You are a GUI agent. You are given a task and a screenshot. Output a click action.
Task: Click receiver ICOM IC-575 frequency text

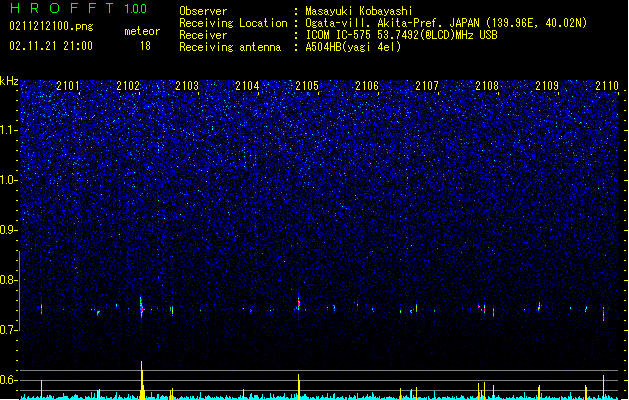pos(401,35)
